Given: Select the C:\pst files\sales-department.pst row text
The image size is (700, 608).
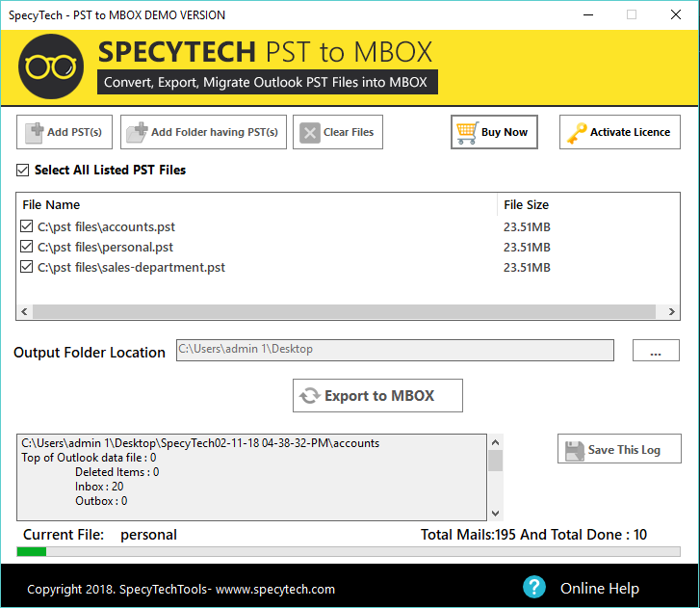Looking at the screenshot, I should [x=131, y=267].
